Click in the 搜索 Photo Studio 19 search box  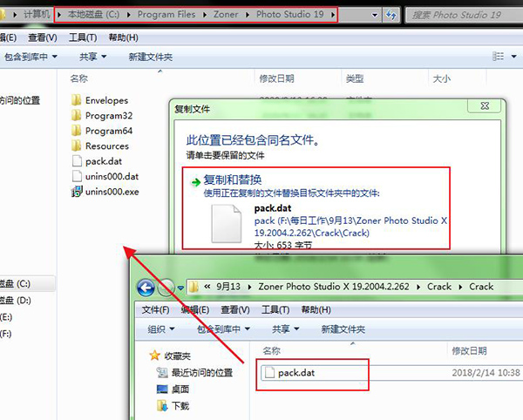click(464, 15)
